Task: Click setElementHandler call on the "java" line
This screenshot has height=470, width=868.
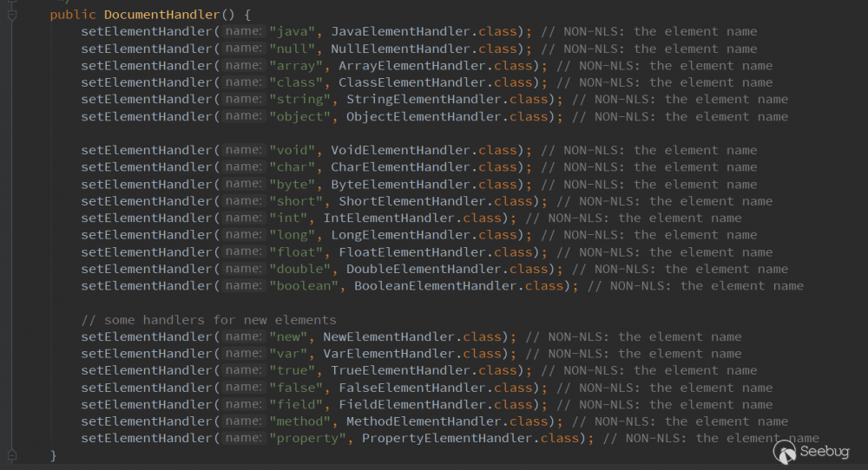Action: pyautogui.click(x=146, y=31)
